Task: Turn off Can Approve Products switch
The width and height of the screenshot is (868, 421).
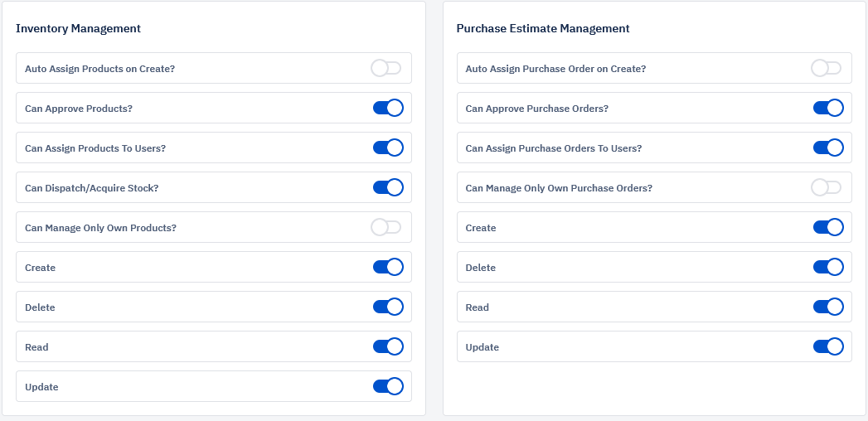Action: tap(388, 108)
